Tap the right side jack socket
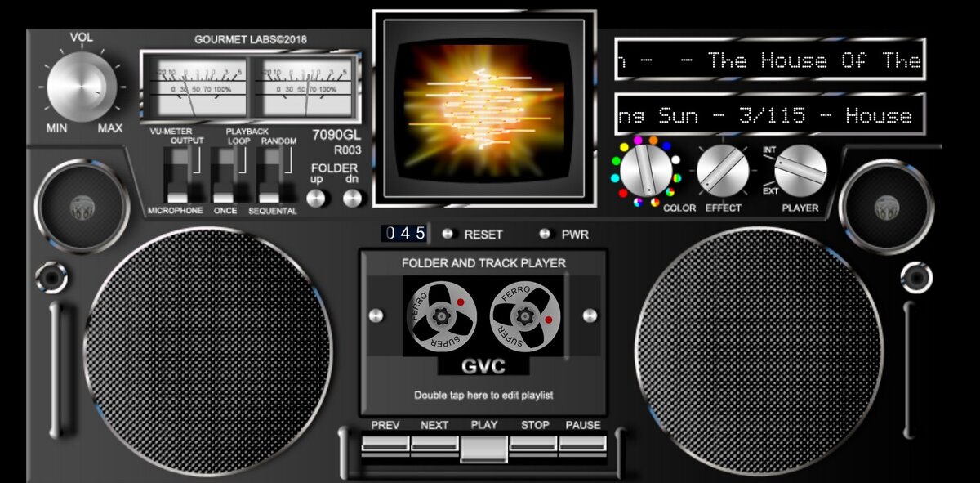 coord(916,277)
